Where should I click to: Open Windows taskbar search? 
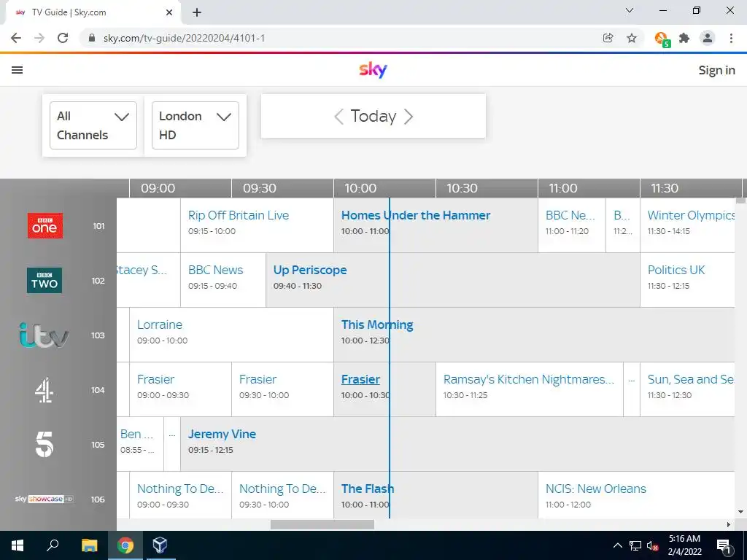(53, 545)
